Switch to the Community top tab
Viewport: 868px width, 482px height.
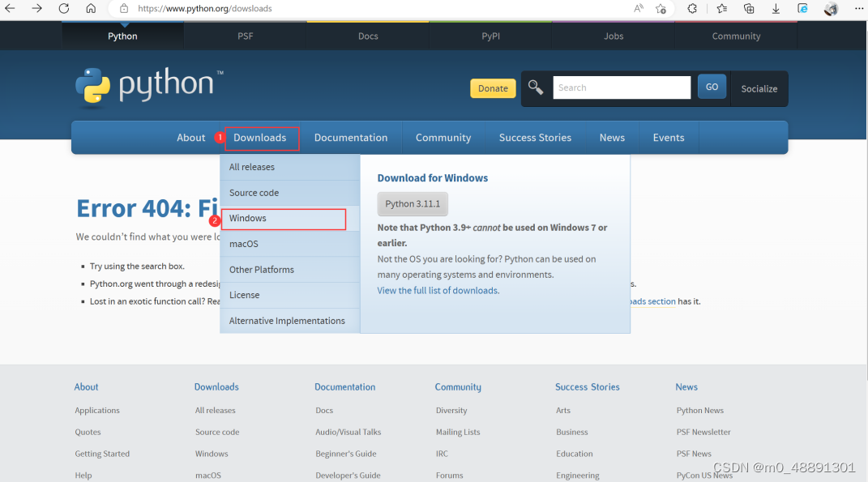pos(736,36)
